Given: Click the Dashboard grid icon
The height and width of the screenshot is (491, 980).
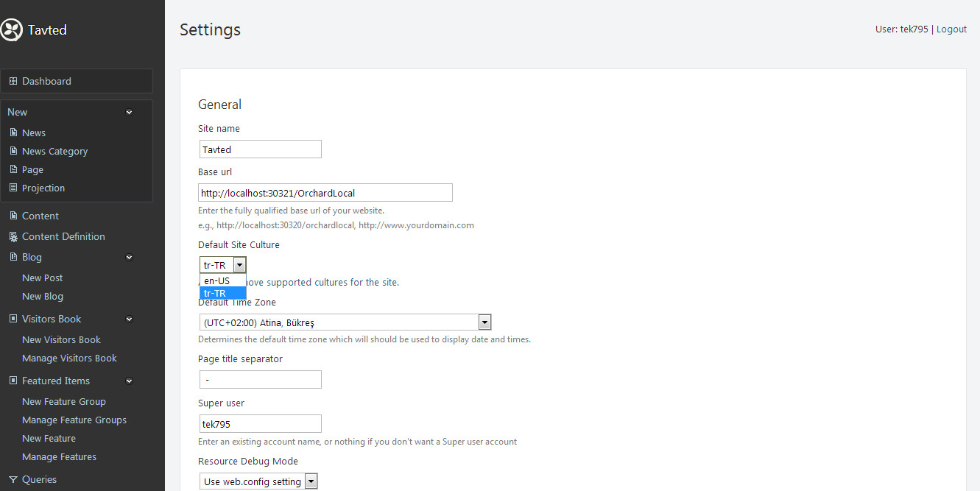Looking at the screenshot, I should point(13,81).
